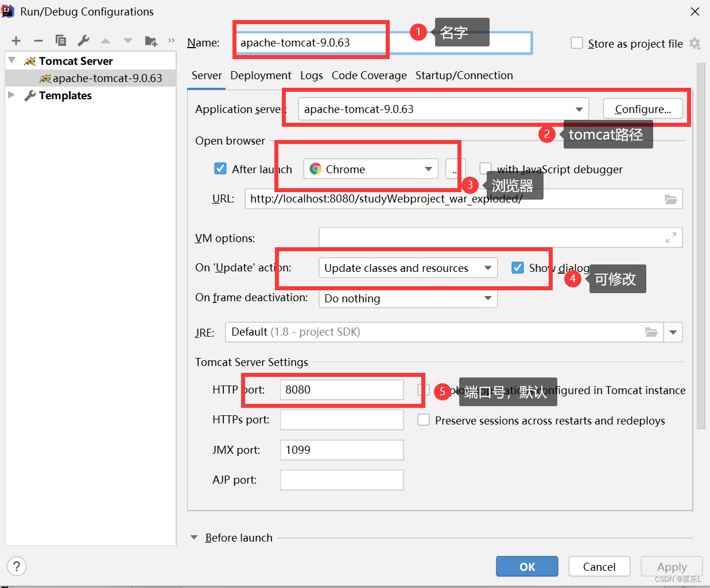Click browser ellipsis browse button
The width and height of the screenshot is (710, 588).
click(455, 169)
